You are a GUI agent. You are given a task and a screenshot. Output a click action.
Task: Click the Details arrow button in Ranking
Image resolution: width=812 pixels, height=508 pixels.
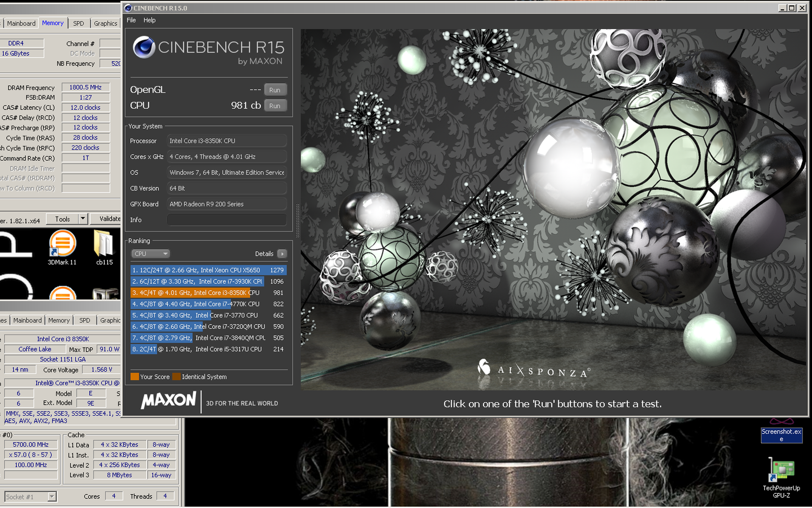(282, 254)
